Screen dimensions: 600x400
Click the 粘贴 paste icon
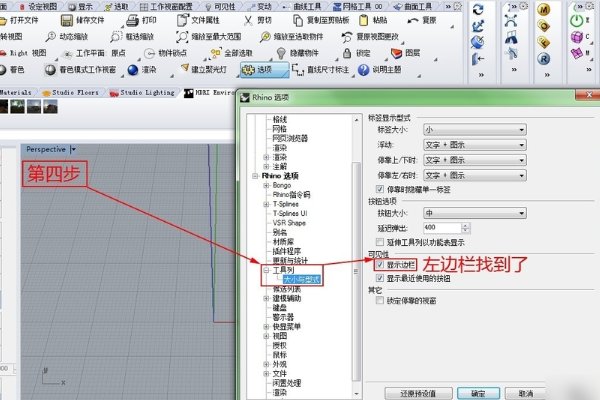pos(364,20)
